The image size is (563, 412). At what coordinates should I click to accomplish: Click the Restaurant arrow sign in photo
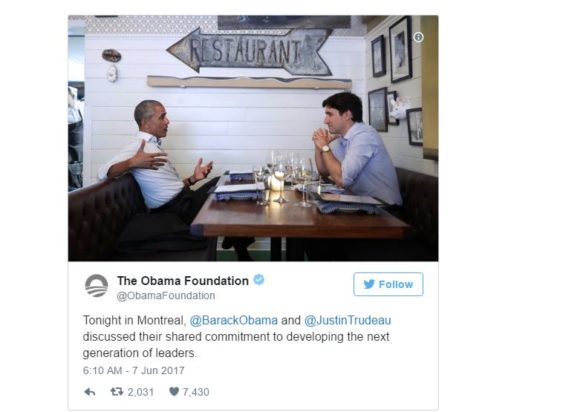click(x=250, y=52)
